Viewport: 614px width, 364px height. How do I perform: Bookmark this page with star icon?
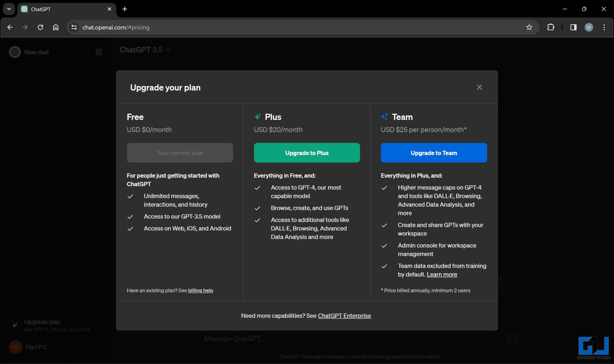[x=529, y=27]
